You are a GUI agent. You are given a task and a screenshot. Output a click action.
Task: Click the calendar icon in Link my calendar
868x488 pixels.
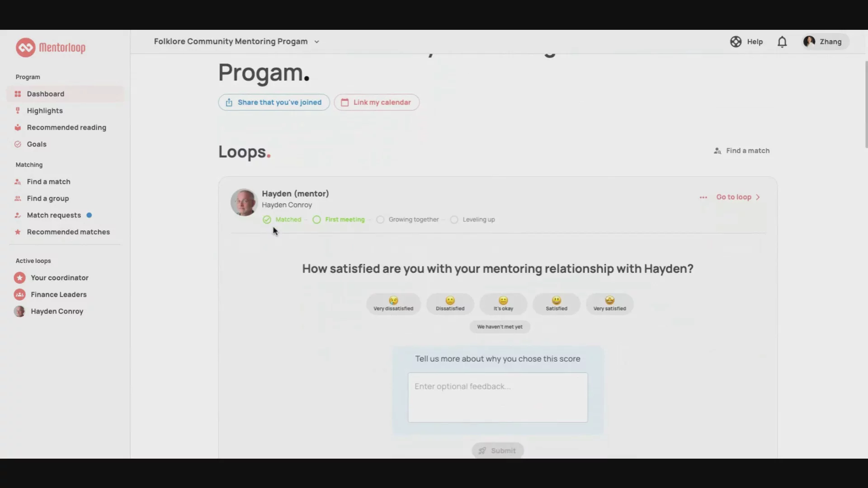coord(344,103)
